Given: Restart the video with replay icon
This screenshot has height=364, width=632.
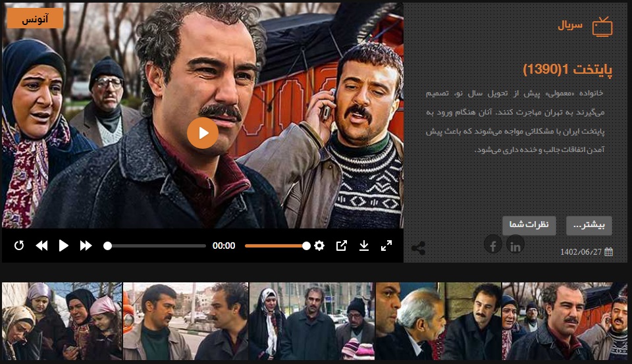Looking at the screenshot, I should [19, 246].
